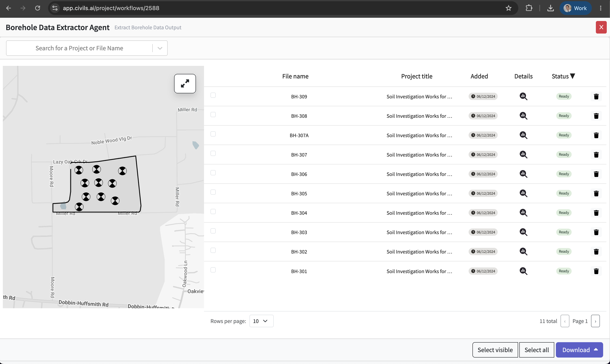This screenshot has height=364, width=610.
Task: Reload the page
Action: (x=38, y=8)
